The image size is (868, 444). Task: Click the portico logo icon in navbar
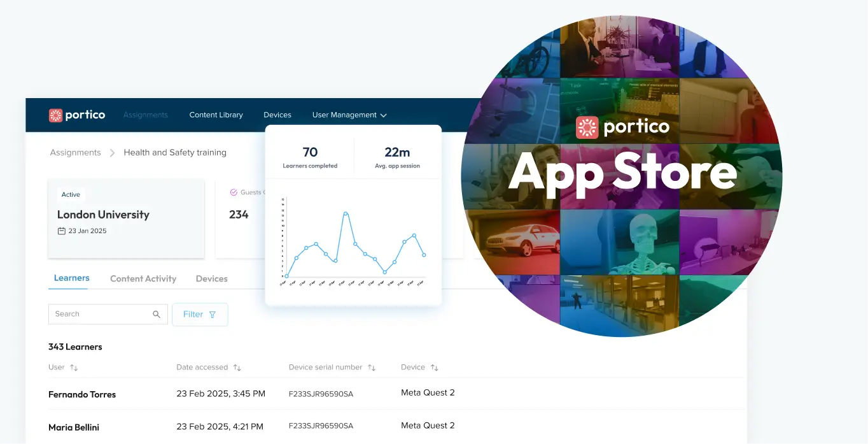tap(55, 115)
